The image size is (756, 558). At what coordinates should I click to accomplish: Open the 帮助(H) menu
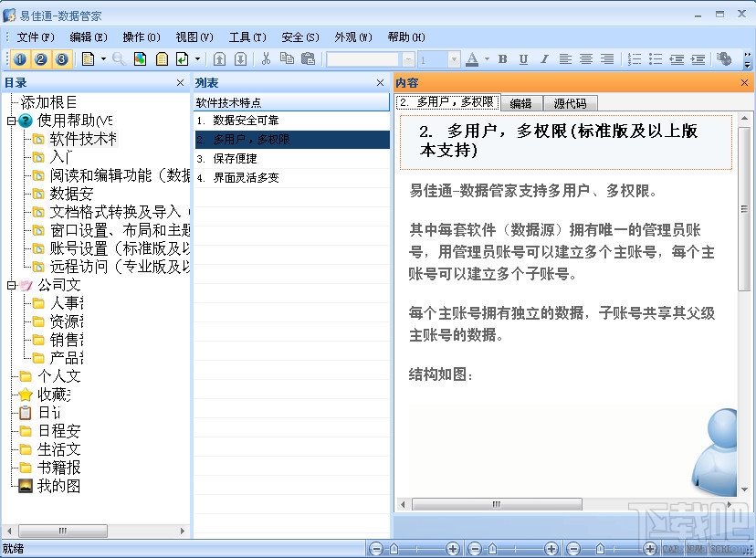pyautogui.click(x=406, y=37)
